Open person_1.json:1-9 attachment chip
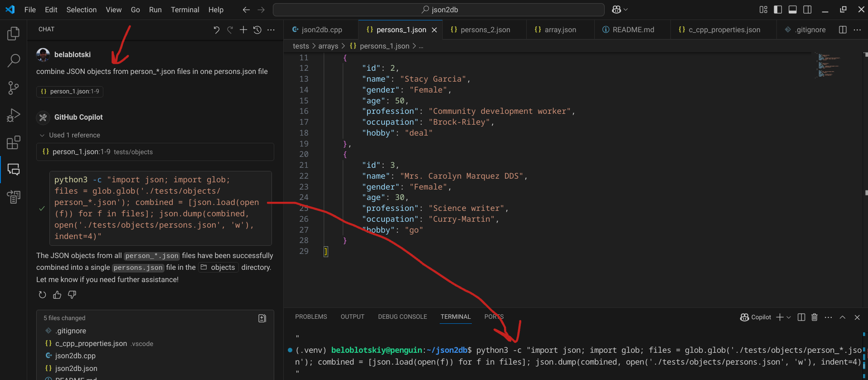 [x=70, y=91]
